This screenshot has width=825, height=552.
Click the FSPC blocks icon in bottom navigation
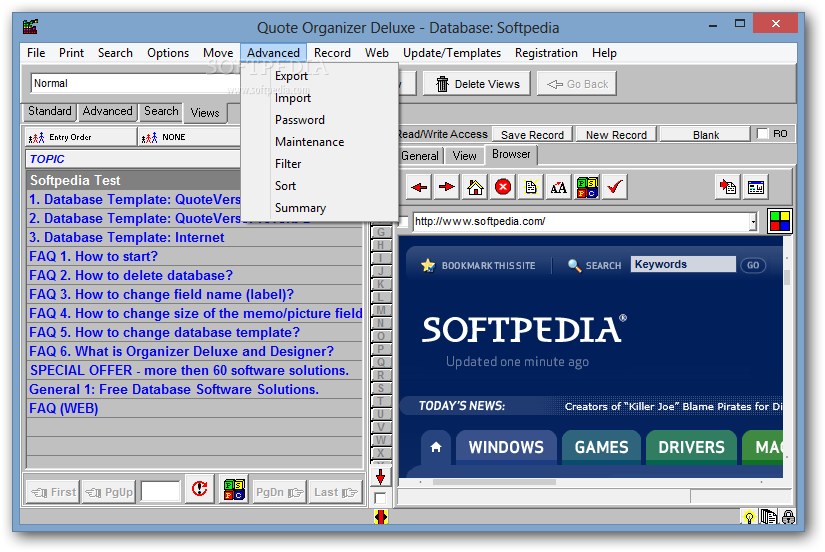tap(234, 490)
